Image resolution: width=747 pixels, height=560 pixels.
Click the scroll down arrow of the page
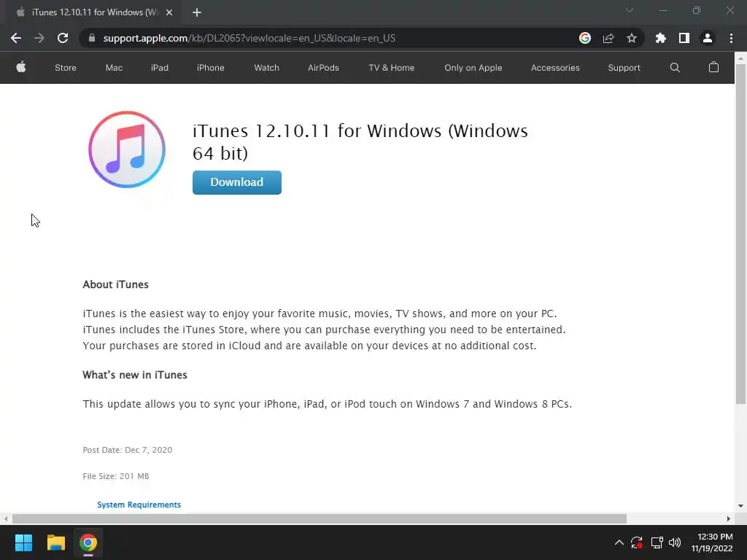tap(740, 506)
